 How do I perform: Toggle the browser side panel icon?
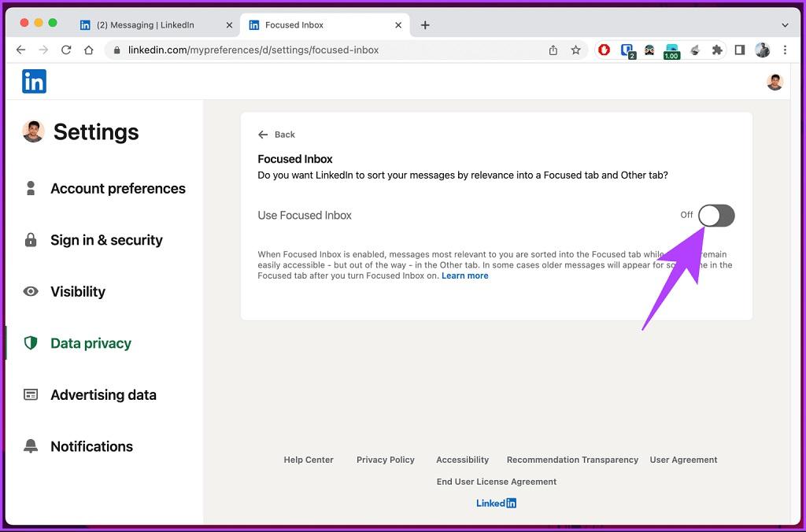tap(740, 50)
